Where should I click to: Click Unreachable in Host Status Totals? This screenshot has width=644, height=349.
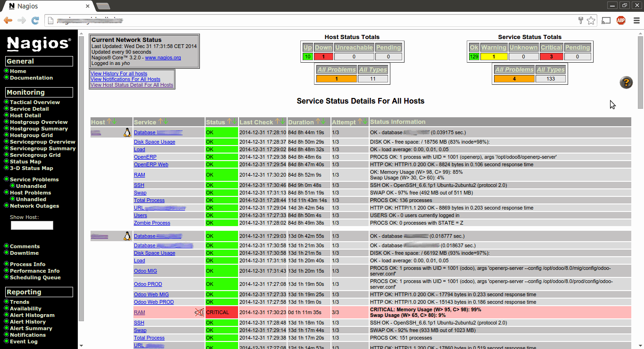[x=354, y=48]
